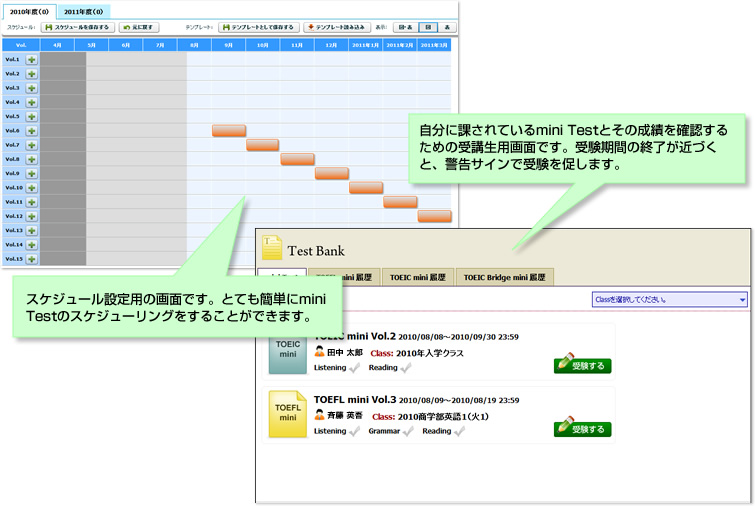This screenshot has width=755, height=506.
Task: Click the plus icon for Vol.1
Action: pyautogui.click(x=32, y=60)
